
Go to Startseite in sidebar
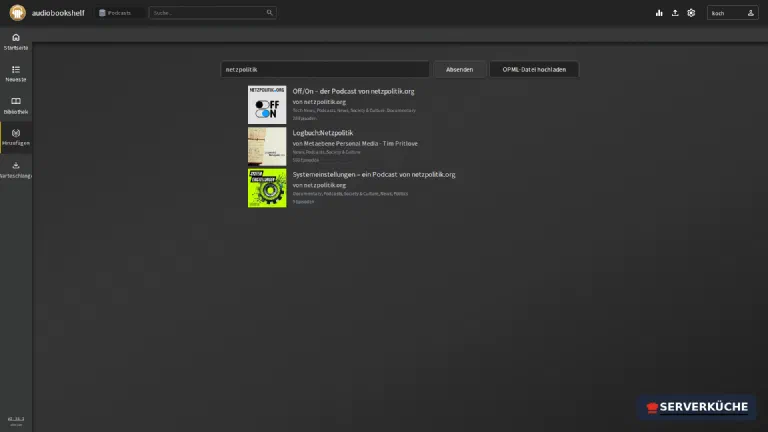[16, 42]
